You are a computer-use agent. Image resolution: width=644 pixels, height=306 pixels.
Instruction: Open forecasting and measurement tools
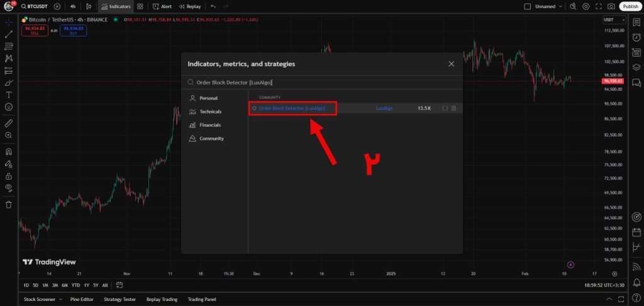point(9,71)
